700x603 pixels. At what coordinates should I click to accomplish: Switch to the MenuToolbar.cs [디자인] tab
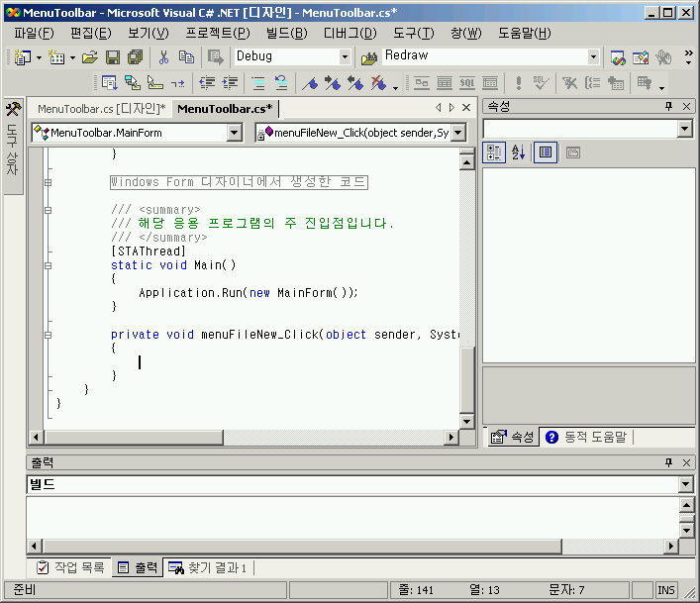(x=101, y=109)
